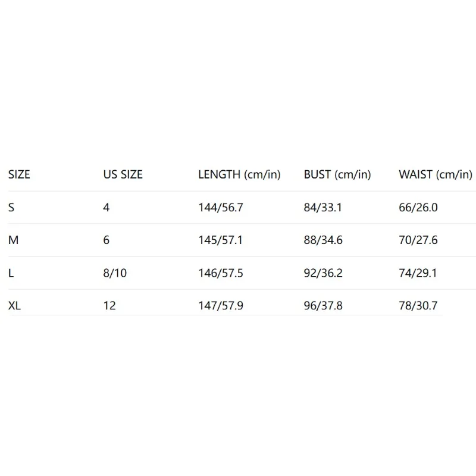Click length value 147/57.9
This screenshot has width=476, height=476.
tap(221, 306)
